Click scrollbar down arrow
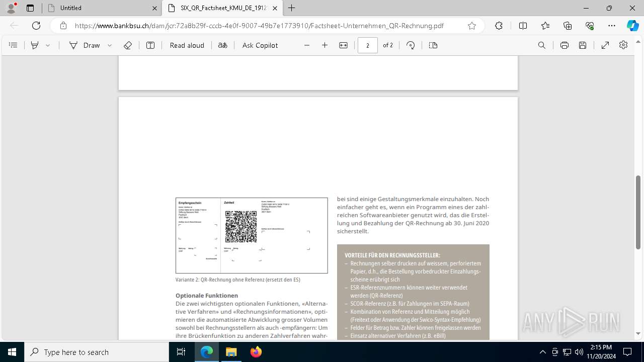The image size is (644, 362). tap(638, 334)
